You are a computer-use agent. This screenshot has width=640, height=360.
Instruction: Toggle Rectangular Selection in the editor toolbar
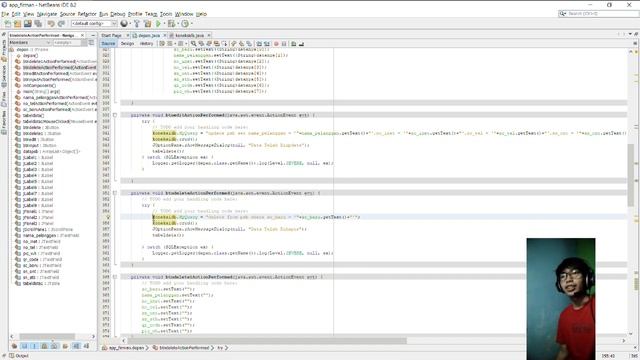224,44
